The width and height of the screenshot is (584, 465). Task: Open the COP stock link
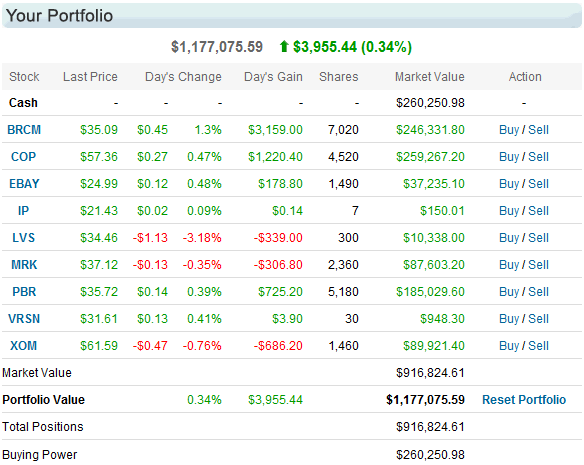[x=23, y=156]
